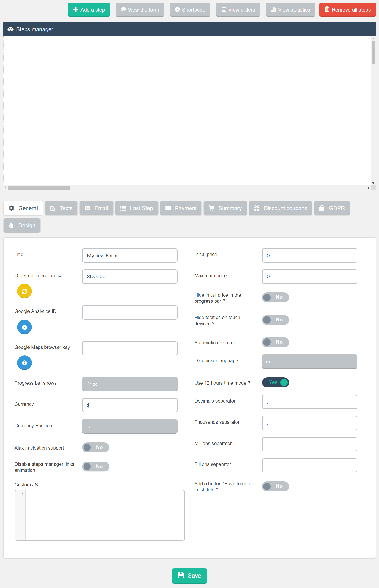Add a step to the form

89,10
